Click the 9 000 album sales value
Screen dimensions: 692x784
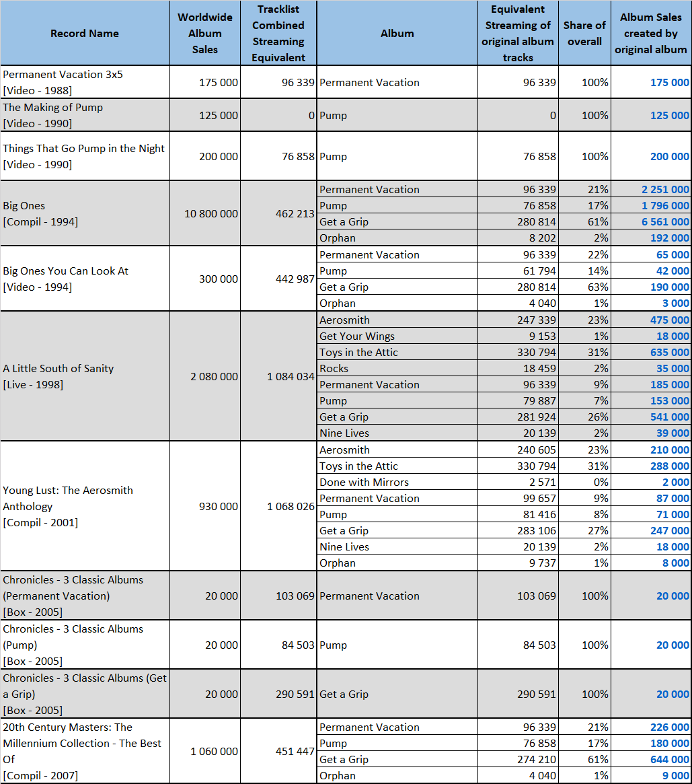[x=676, y=776]
